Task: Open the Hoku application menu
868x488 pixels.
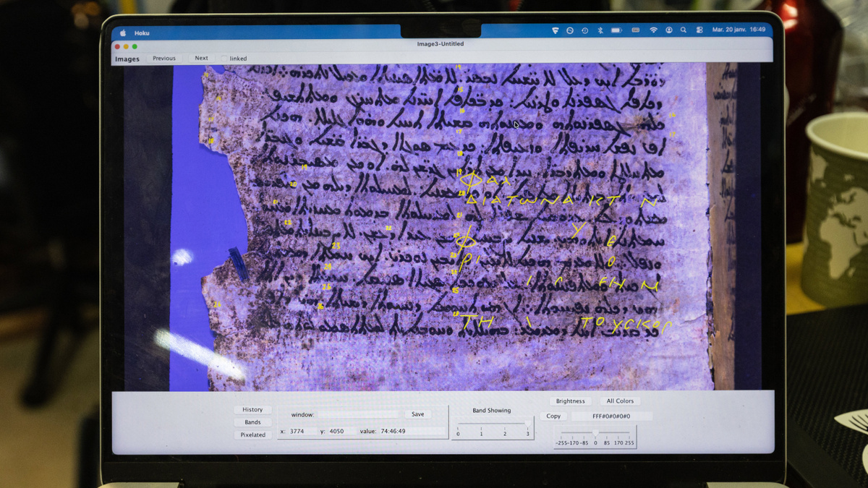Action: 142,33
